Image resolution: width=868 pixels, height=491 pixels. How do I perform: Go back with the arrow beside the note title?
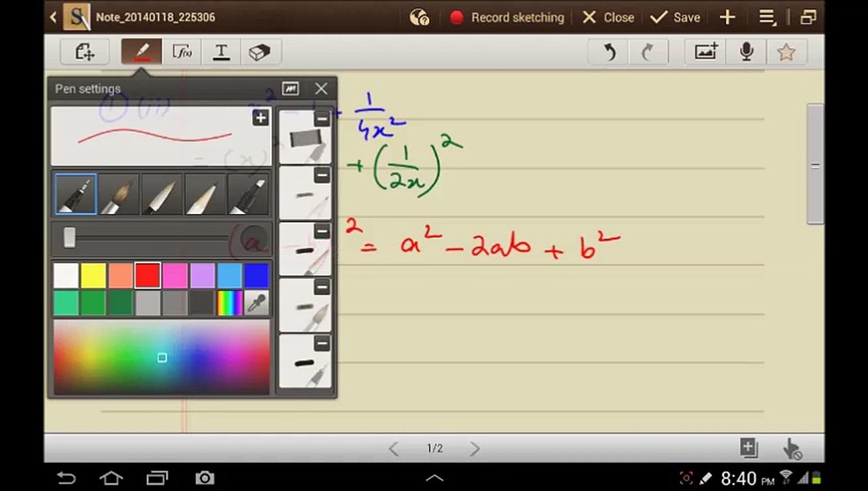53,18
